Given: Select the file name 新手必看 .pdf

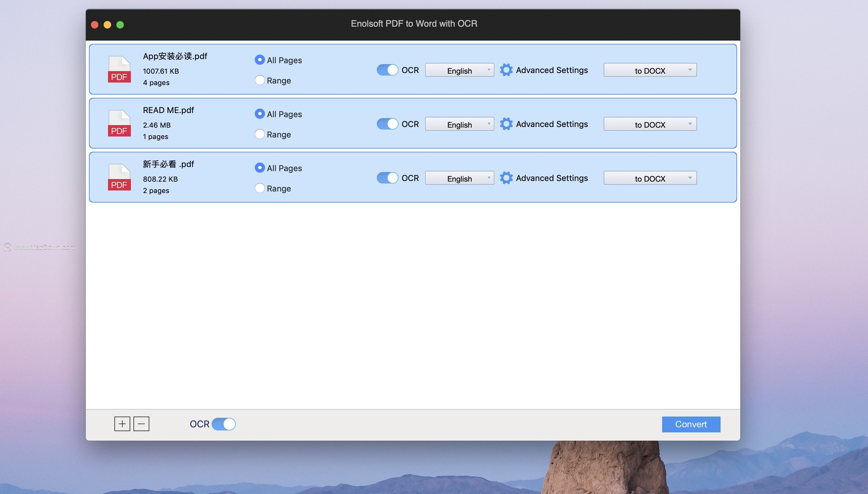Looking at the screenshot, I should [168, 164].
